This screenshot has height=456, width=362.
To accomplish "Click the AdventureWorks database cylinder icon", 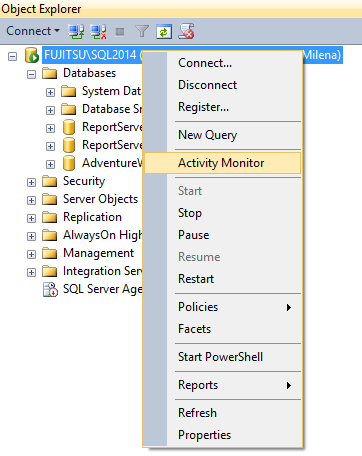I will coord(69,163).
